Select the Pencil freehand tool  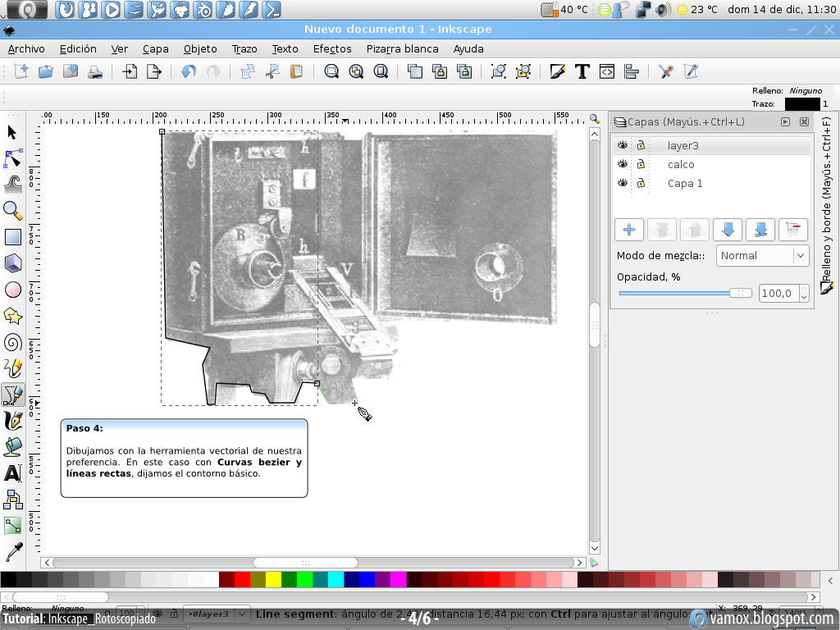(13, 368)
